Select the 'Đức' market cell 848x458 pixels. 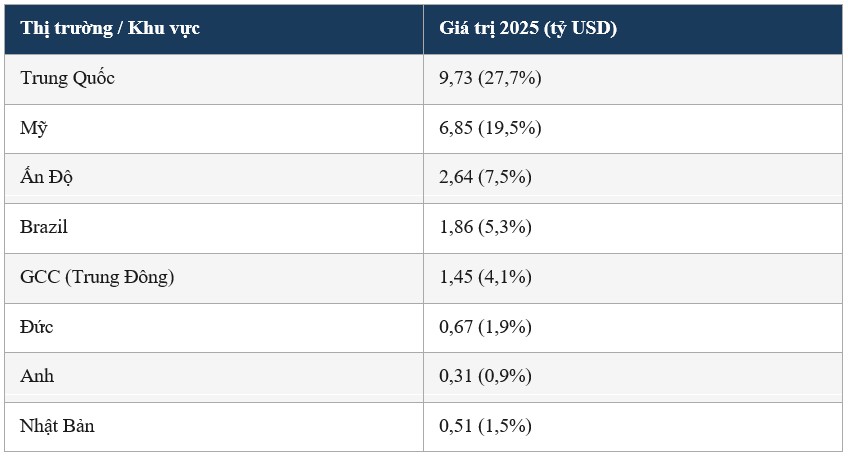point(36,327)
